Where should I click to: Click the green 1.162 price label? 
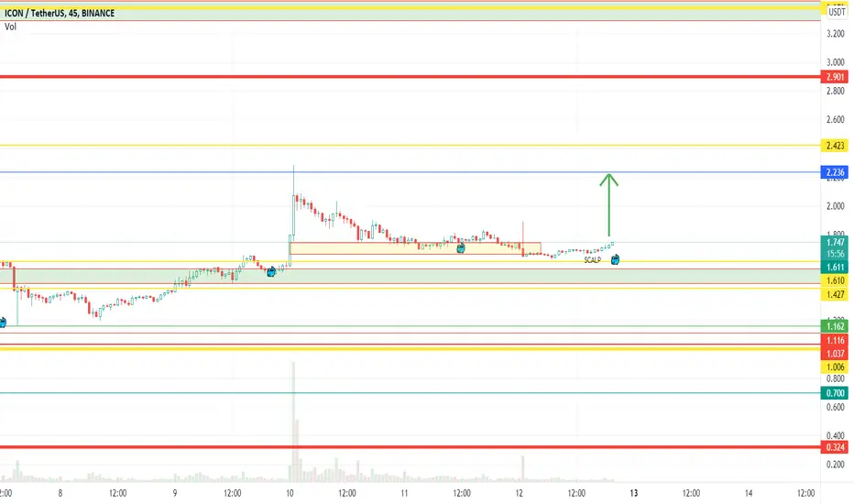coord(835,326)
